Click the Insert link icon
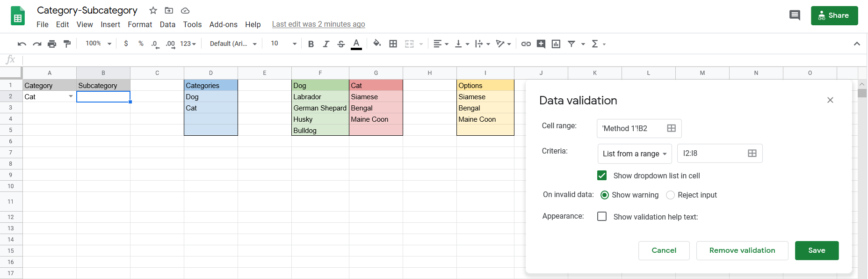 pos(526,44)
